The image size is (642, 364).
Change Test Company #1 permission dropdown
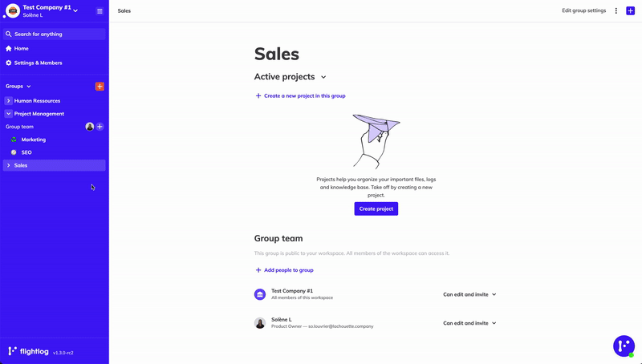tap(469, 294)
